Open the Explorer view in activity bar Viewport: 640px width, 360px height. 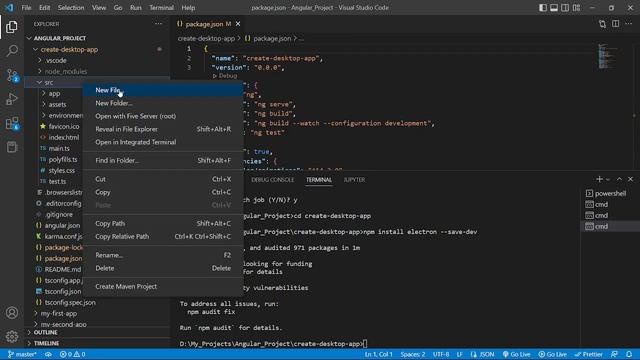tap(12, 27)
